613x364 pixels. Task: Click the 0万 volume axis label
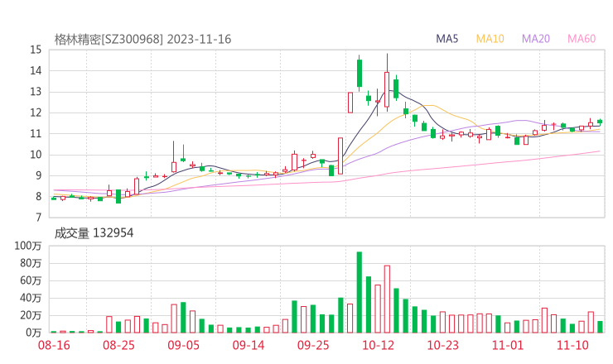tap(34, 333)
